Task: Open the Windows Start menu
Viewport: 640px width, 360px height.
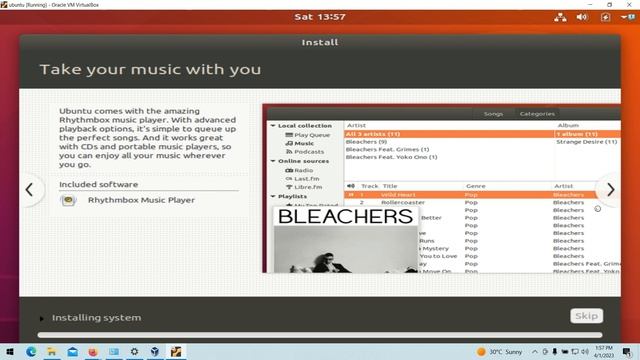Action: coord(10,351)
